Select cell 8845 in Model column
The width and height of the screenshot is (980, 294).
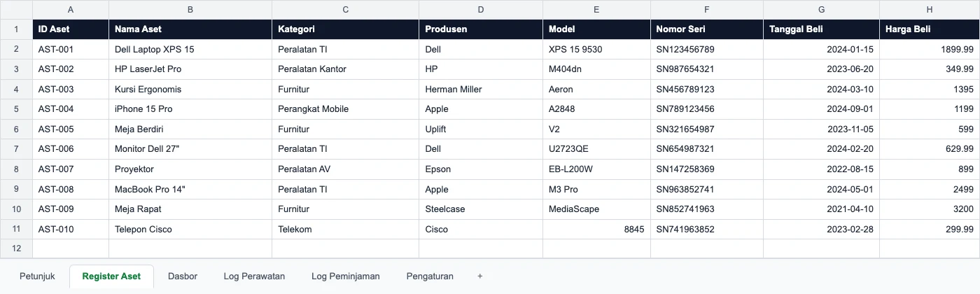click(596, 229)
